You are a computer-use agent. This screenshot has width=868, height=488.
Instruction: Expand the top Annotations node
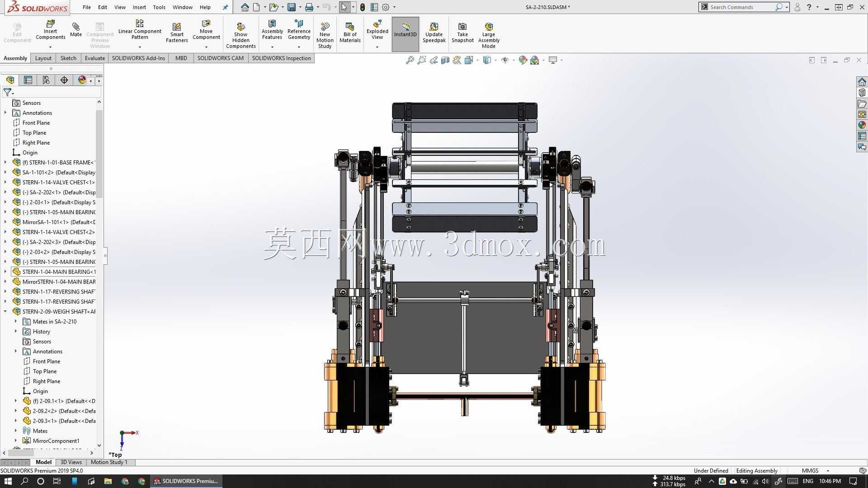[x=5, y=113]
